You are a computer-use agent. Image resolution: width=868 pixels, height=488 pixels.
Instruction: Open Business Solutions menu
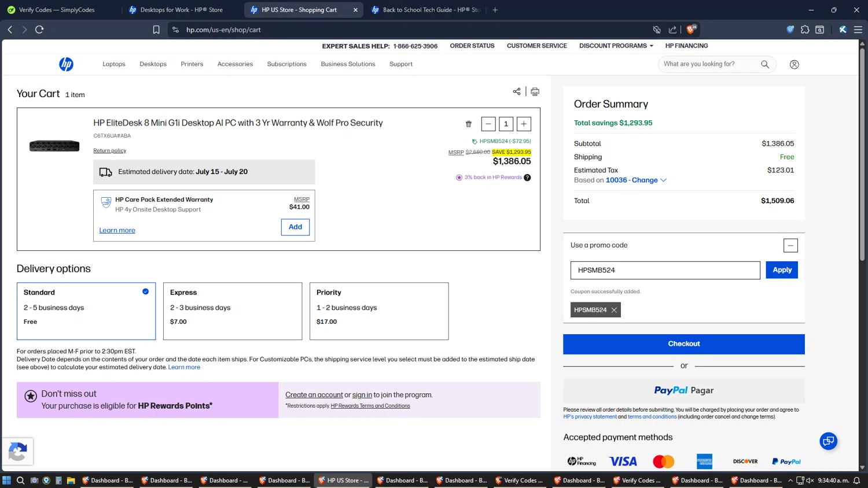(x=348, y=64)
